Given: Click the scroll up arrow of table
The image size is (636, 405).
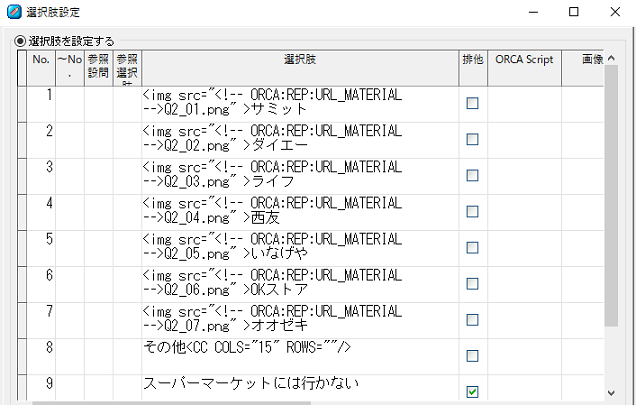Looking at the screenshot, I should [x=611, y=58].
